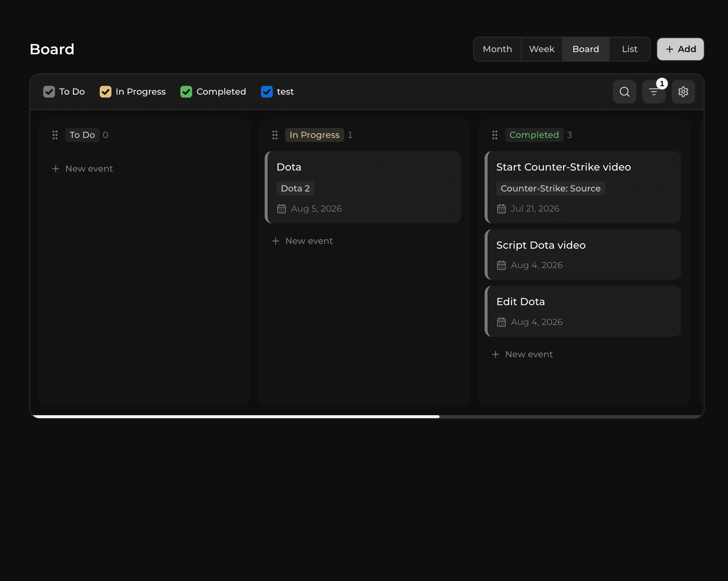
Task: Open the Edit Dota card
Action: [583, 311]
